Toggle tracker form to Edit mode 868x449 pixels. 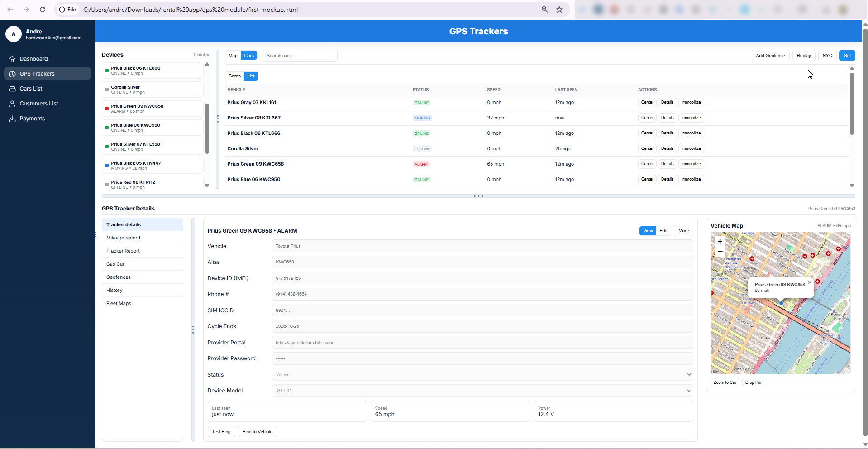point(663,231)
